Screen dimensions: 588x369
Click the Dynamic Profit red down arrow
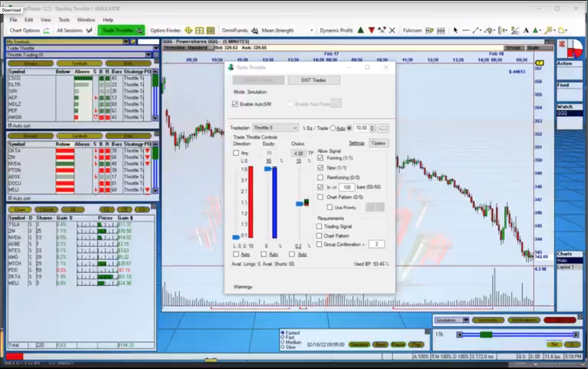click(371, 30)
